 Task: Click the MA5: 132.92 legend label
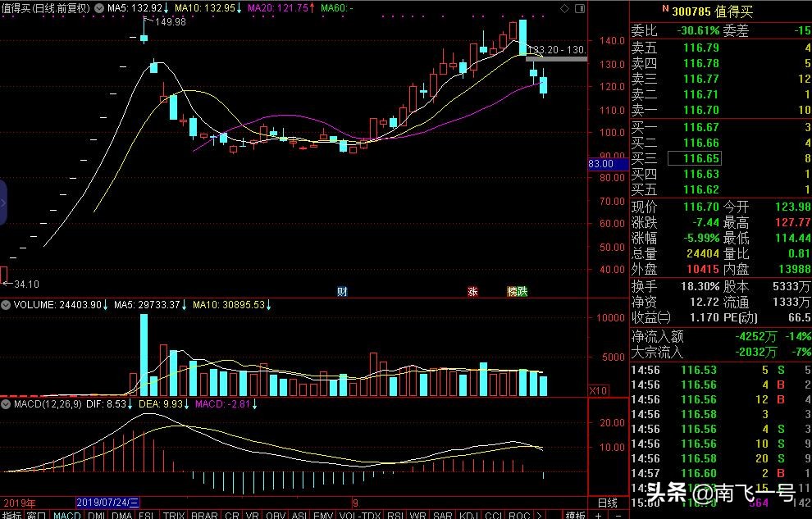[139, 8]
